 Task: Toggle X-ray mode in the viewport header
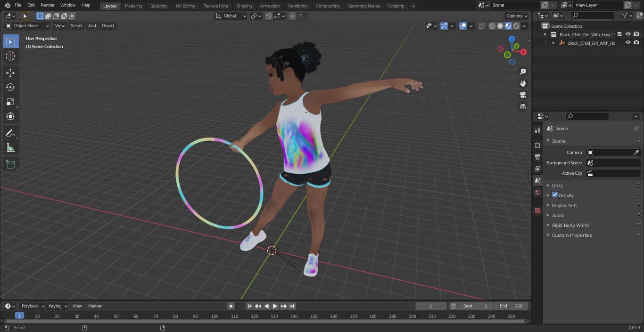tap(481, 26)
